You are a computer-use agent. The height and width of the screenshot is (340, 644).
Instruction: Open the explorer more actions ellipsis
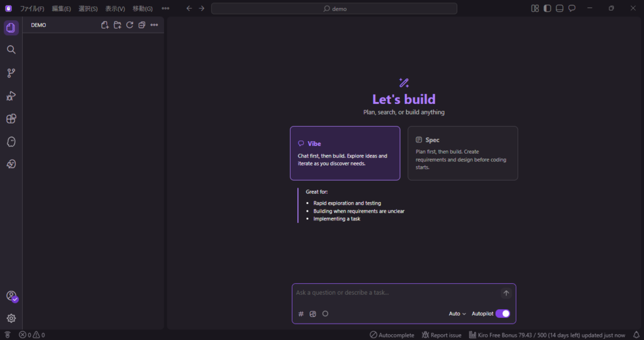coord(154,25)
